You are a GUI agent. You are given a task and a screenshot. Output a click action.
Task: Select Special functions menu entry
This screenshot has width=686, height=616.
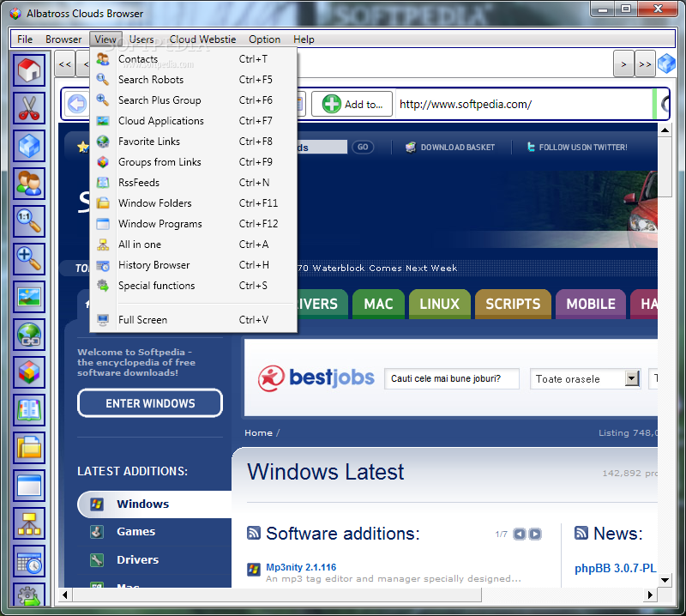pyautogui.click(x=194, y=286)
